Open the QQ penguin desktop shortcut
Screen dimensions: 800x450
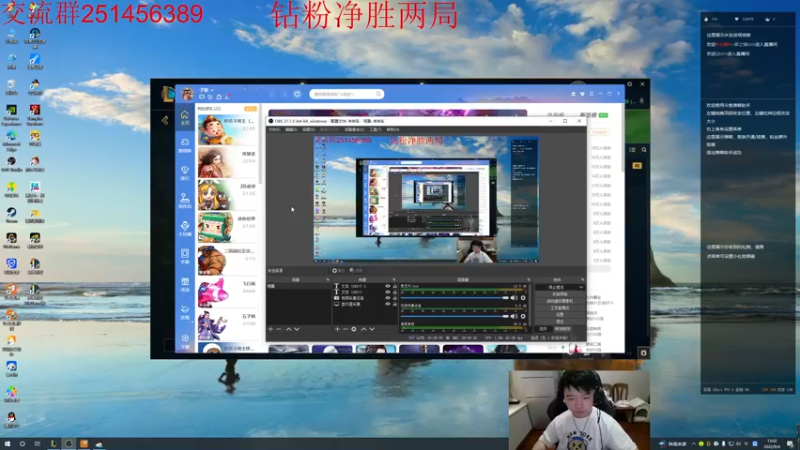(11, 419)
